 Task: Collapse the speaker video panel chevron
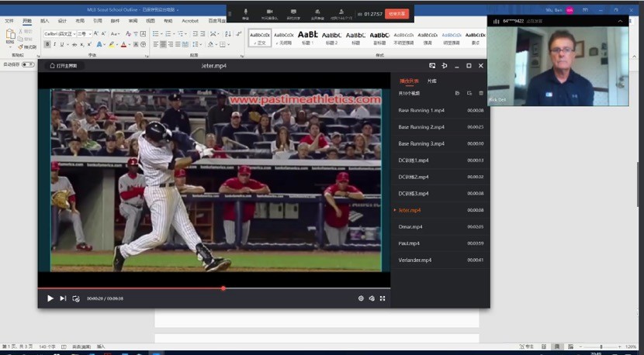(620, 21)
